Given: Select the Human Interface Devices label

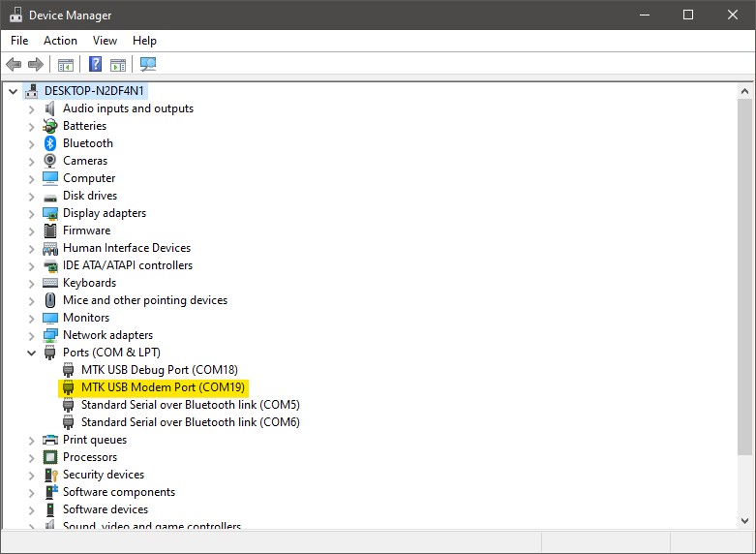Looking at the screenshot, I should coord(127,248).
